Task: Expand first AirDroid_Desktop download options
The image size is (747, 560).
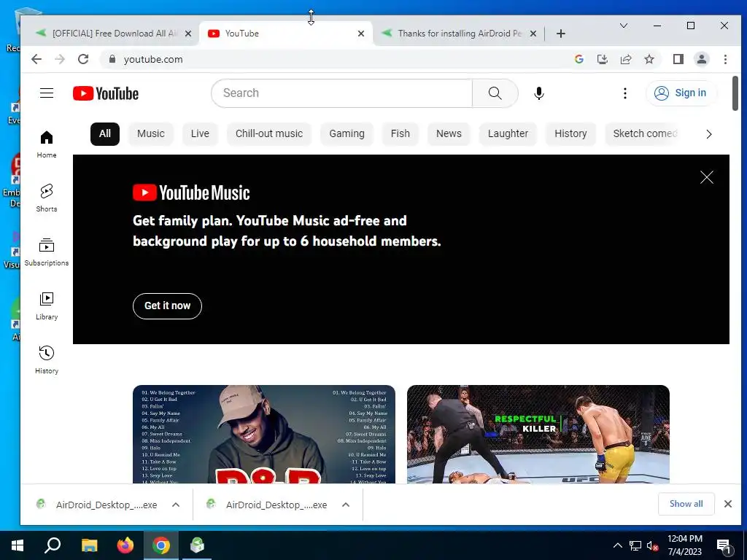Action: tap(176, 505)
